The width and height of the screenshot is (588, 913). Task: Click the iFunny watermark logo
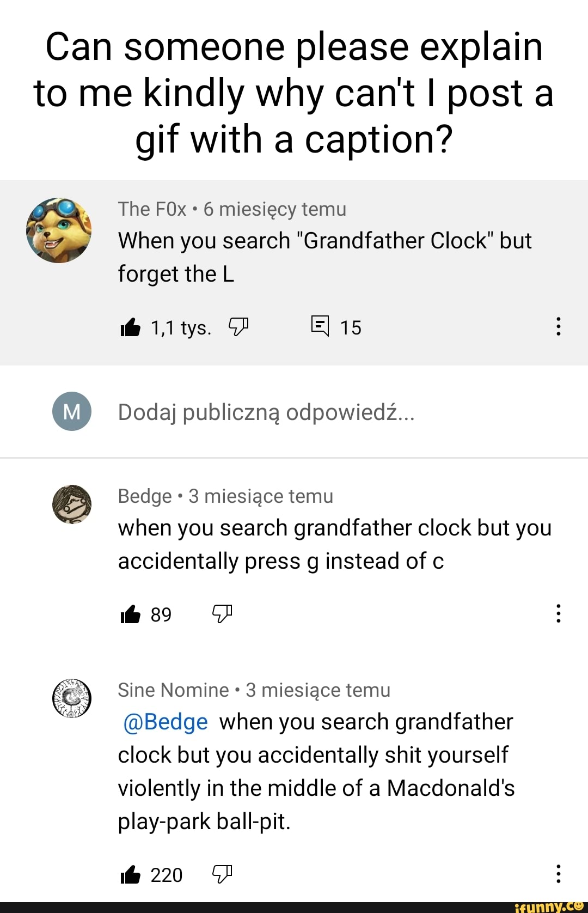pyautogui.click(x=549, y=906)
